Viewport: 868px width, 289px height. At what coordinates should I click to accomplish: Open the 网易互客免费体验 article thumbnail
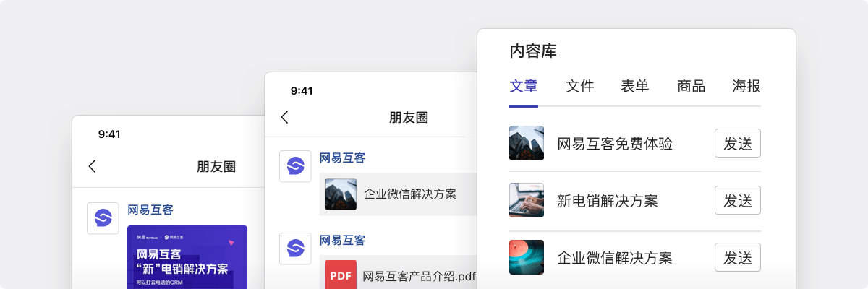(x=527, y=143)
